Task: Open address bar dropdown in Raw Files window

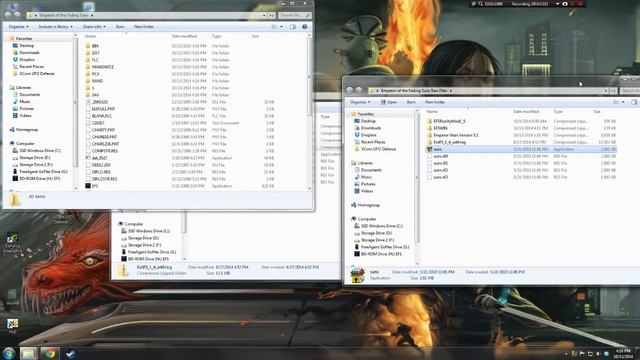Action: (x=606, y=91)
